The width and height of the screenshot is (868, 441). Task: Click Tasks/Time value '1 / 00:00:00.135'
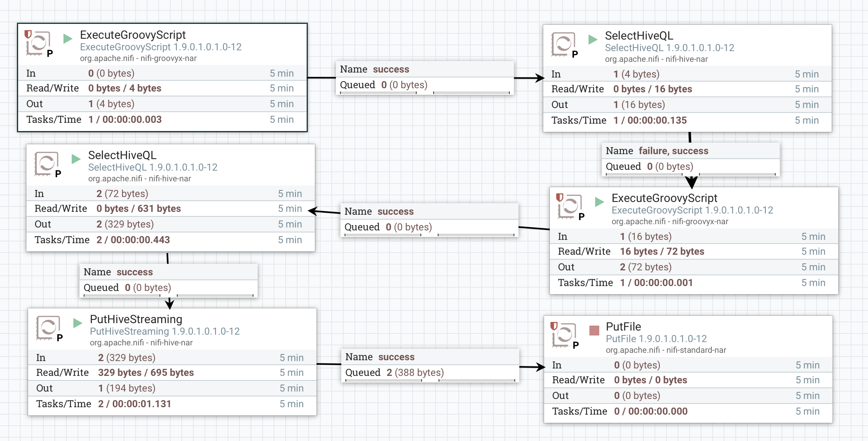coord(650,120)
